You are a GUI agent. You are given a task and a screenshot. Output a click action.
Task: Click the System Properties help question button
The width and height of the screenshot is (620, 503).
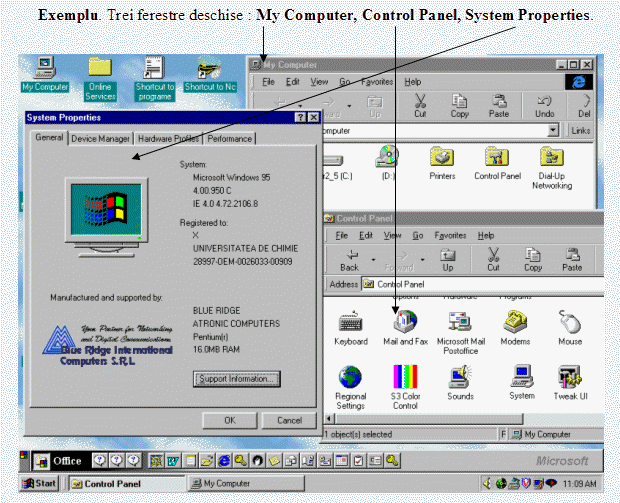[x=301, y=117]
